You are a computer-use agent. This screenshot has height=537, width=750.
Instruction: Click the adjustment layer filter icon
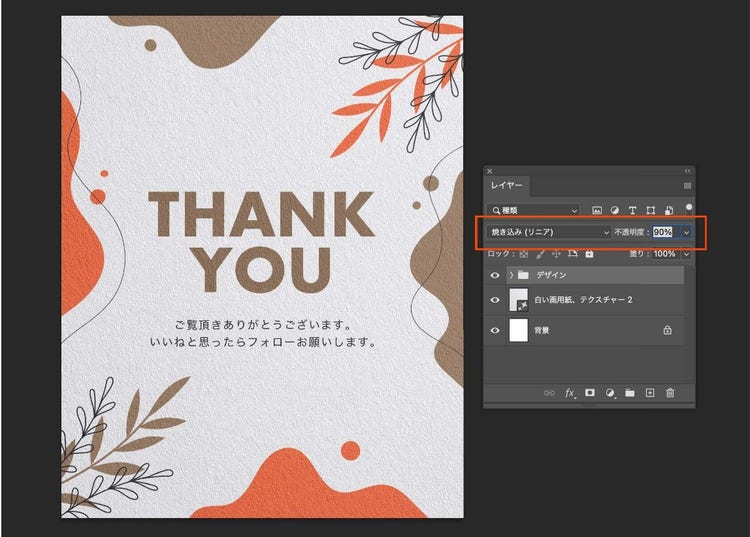click(x=614, y=211)
